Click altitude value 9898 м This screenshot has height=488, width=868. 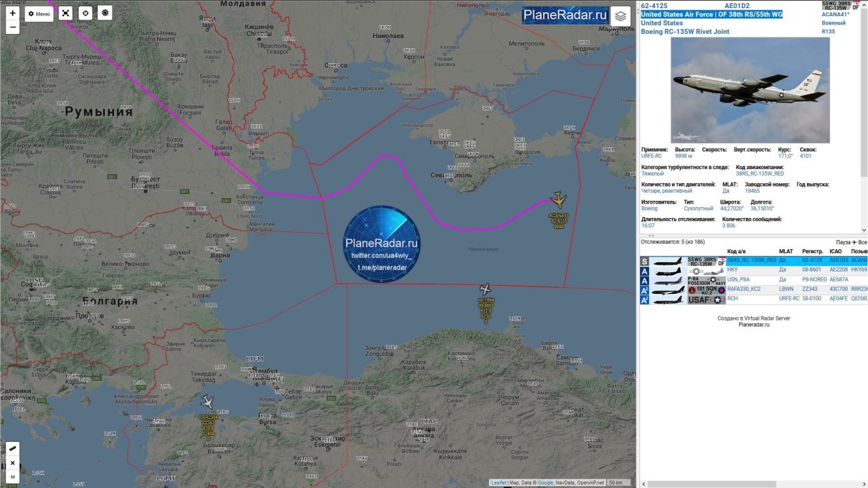tap(684, 156)
